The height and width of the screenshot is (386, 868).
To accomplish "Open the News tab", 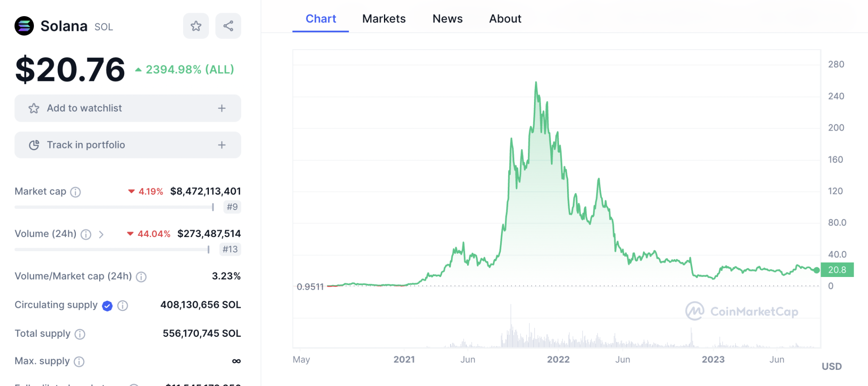I will [x=448, y=19].
